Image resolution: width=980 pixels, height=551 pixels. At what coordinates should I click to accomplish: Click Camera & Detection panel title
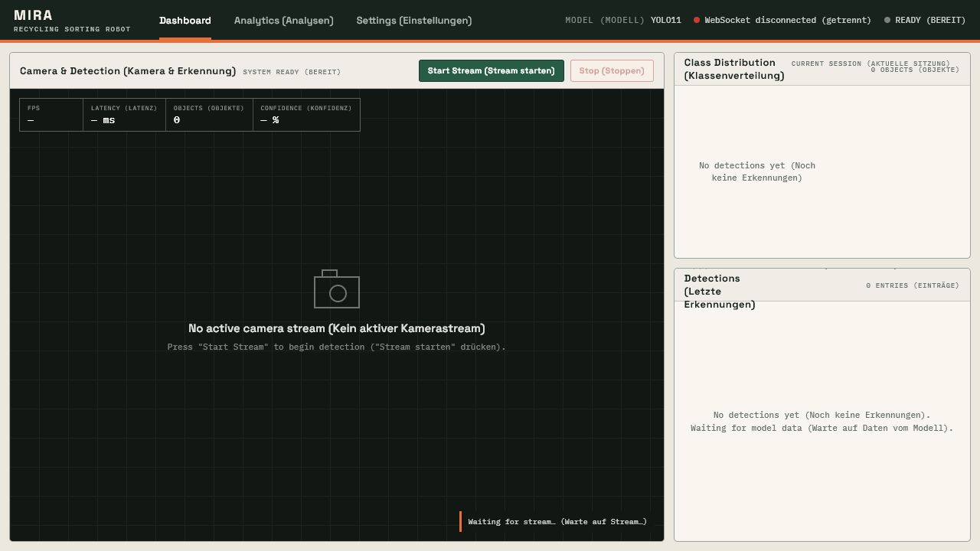pyautogui.click(x=128, y=70)
